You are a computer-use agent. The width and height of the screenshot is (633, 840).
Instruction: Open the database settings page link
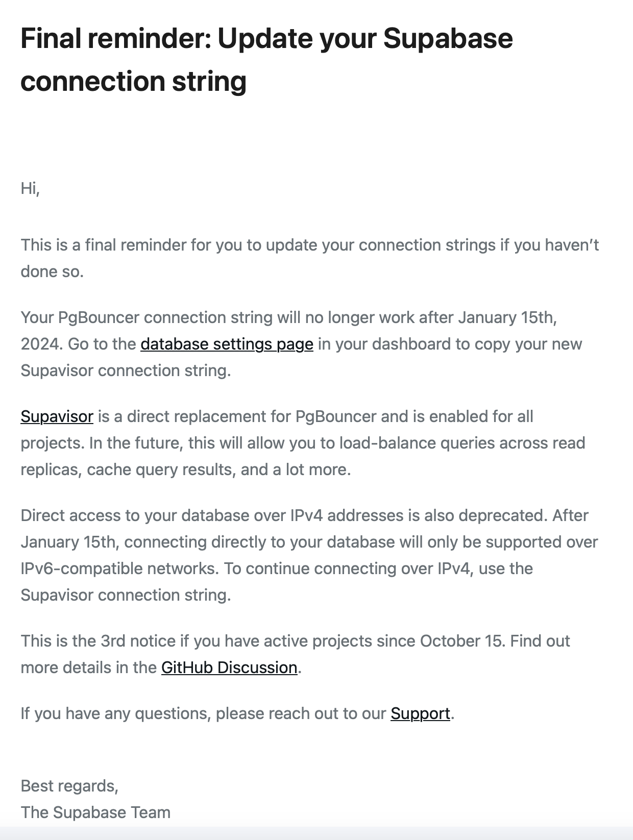coord(227,344)
